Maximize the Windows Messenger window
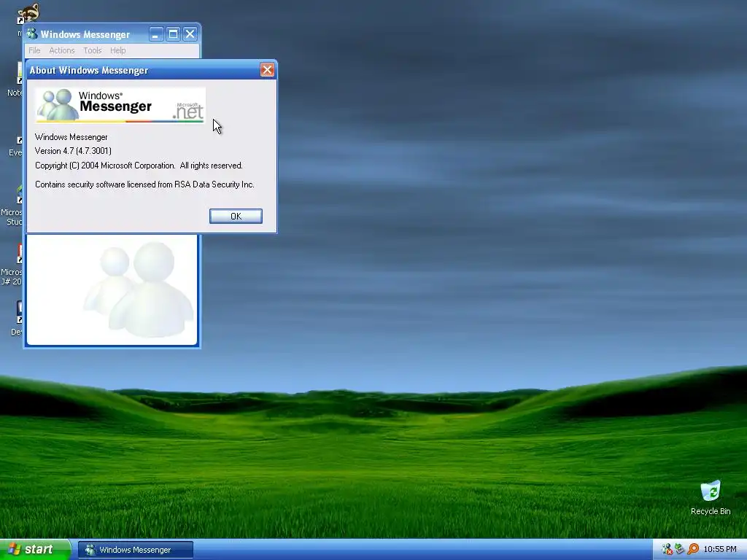The width and height of the screenshot is (747, 560). pyautogui.click(x=174, y=34)
